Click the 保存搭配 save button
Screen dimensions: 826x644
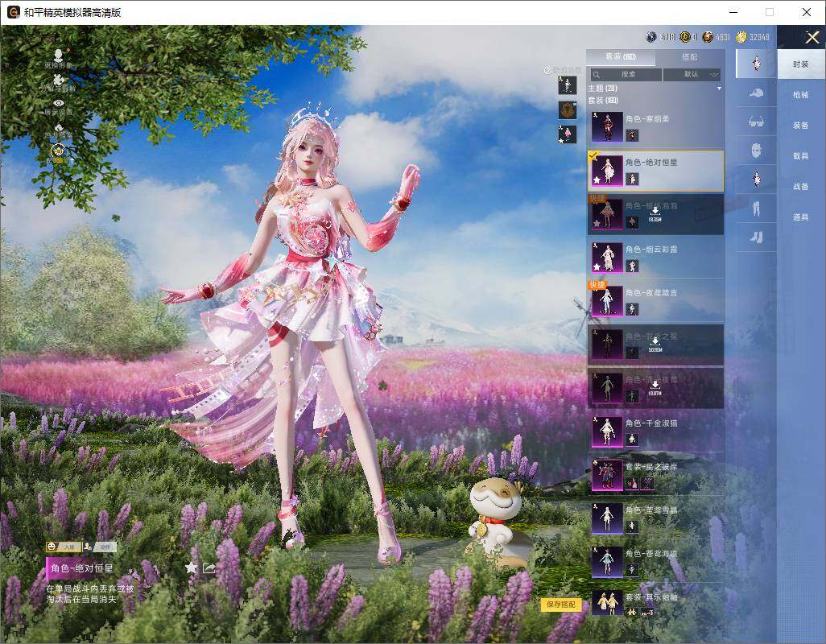tap(560, 605)
